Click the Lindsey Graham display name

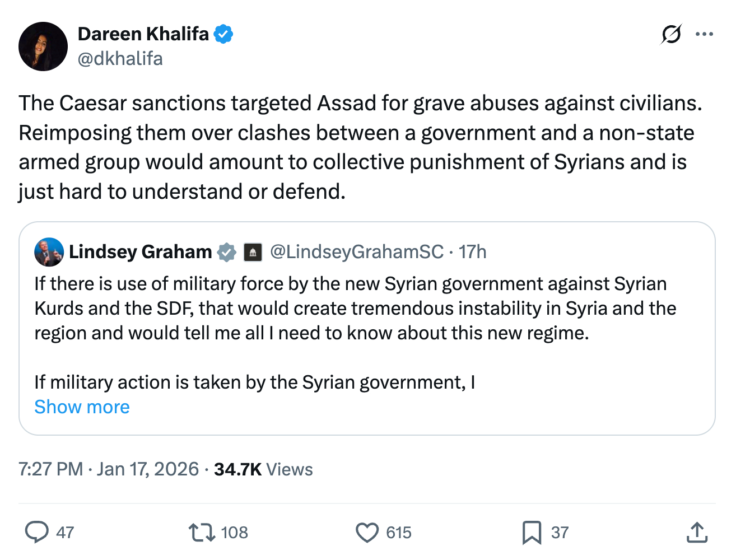pyautogui.click(x=140, y=252)
